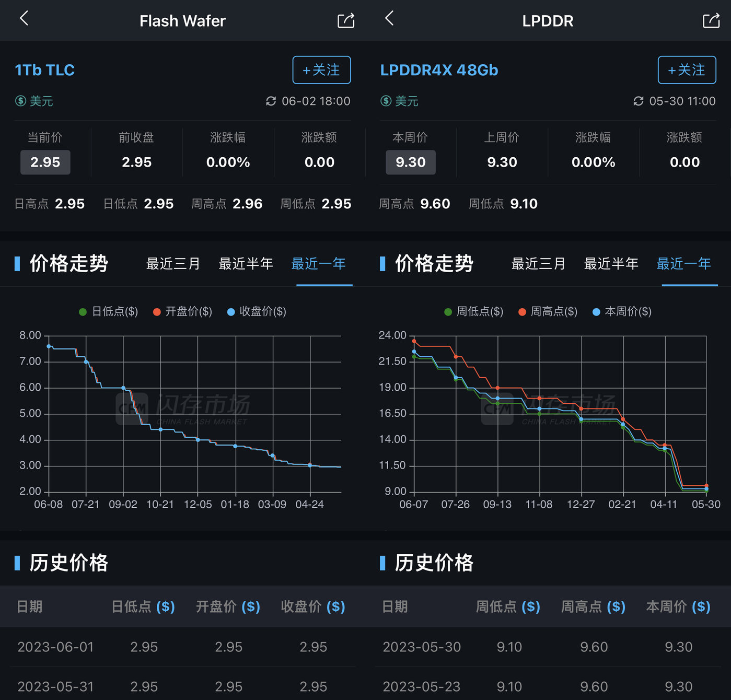731x700 pixels.
Task: Tap refresh icon beside 05-30 11:00
Action: pyautogui.click(x=638, y=101)
